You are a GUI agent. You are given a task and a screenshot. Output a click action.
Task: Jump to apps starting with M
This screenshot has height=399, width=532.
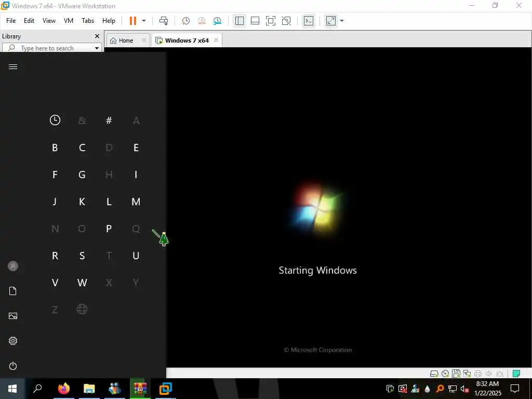(136, 202)
